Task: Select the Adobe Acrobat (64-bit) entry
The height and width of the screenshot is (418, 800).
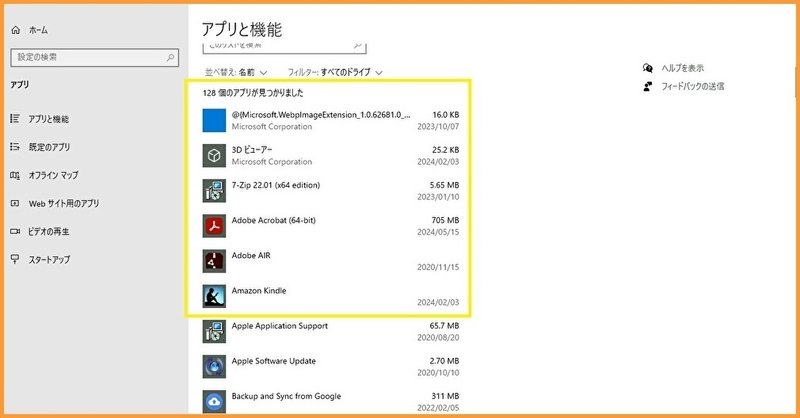Action: coord(274,220)
